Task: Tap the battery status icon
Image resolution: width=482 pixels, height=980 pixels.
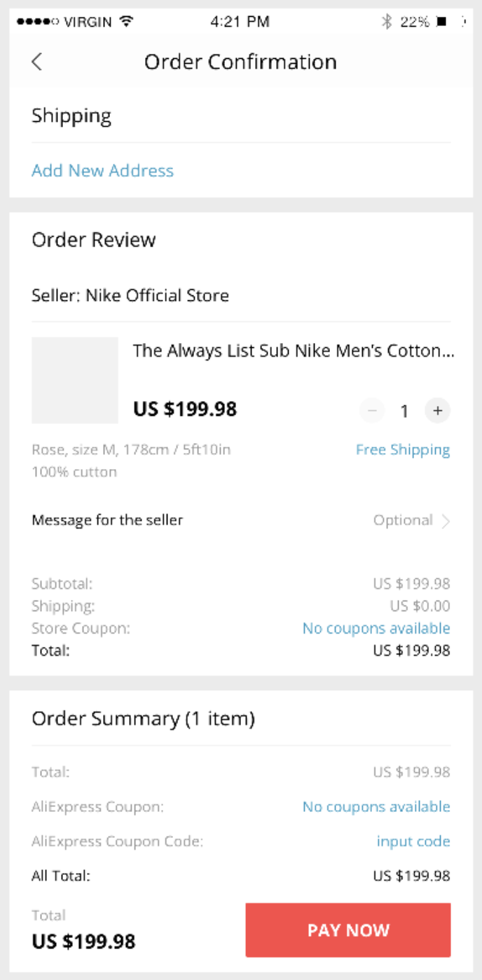Action: click(x=442, y=22)
